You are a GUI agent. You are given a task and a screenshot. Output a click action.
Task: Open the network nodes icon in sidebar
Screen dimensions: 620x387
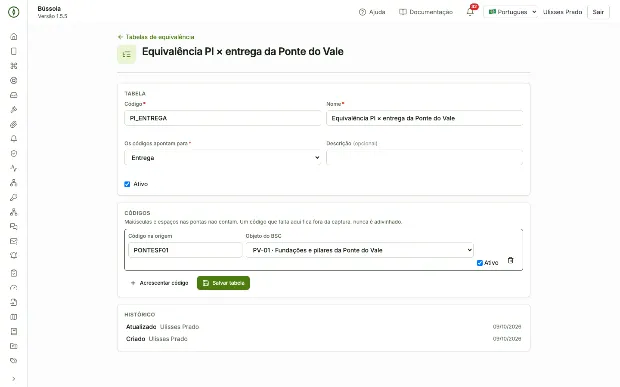point(13,212)
